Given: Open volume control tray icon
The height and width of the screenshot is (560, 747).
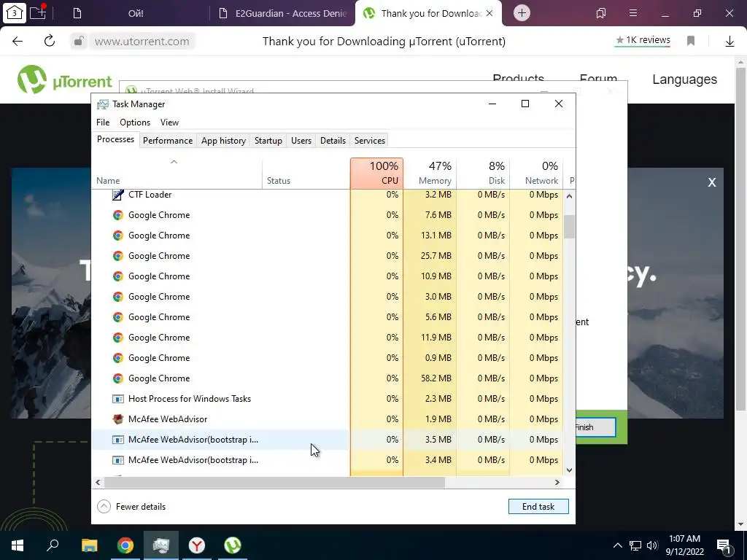Looking at the screenshot, I should coord(652,545).
